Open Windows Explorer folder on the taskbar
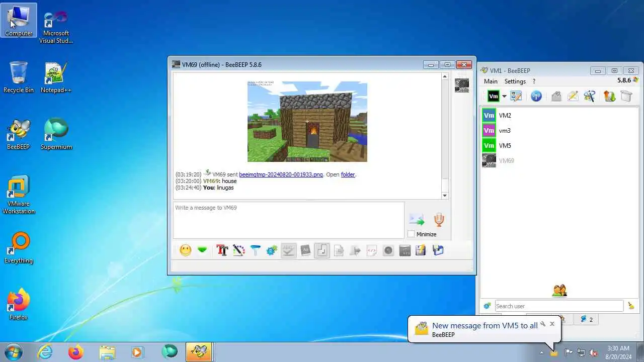Screen dimensions: 644x362 click(x=107, y=352)
